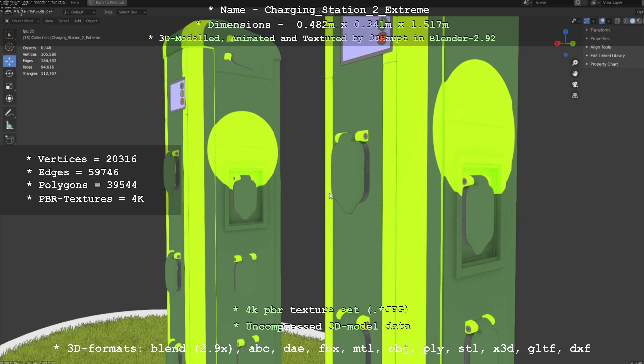Select the Measure tool
This screenshot has height=364, width=644.
point(9,126)
